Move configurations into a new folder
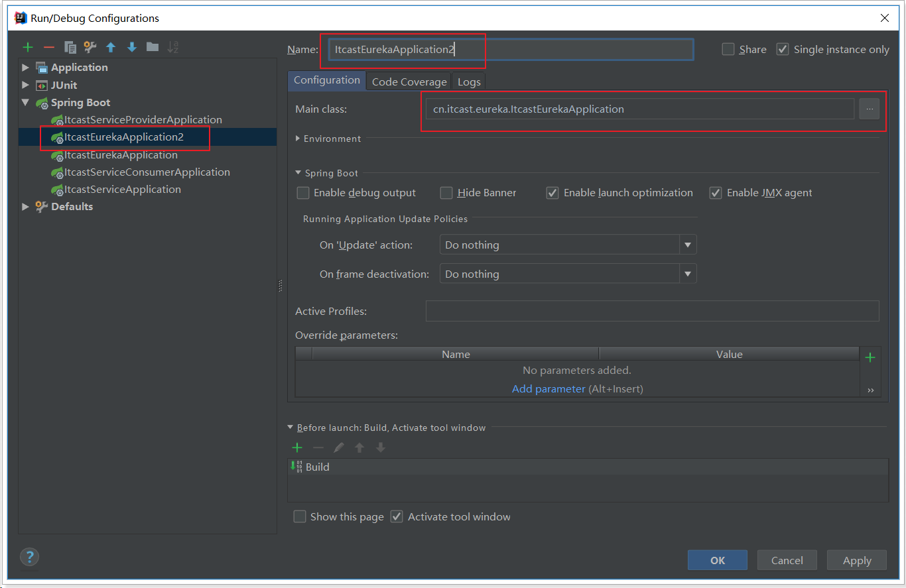Image resolution: width=906 pixels, height=588 pixels. point(153,46)
